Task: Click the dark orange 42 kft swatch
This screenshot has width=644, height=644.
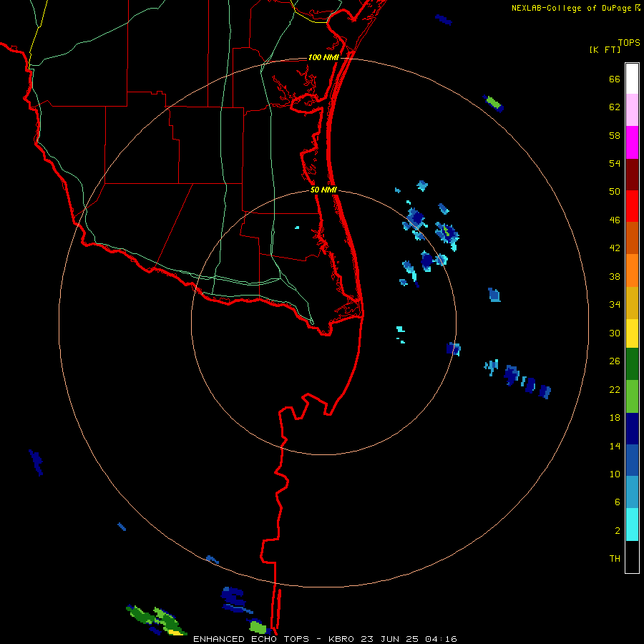Action: [x=632, y=238]
